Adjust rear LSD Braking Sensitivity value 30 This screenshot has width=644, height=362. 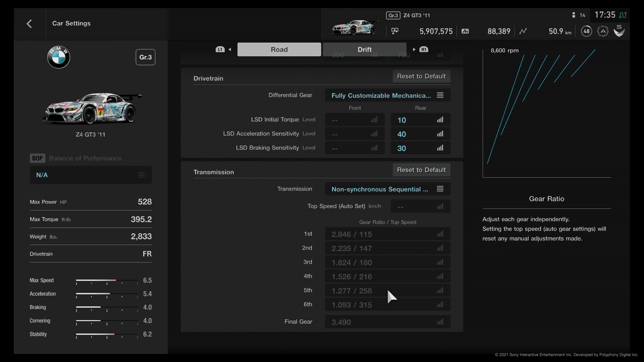tap(420, 148)
